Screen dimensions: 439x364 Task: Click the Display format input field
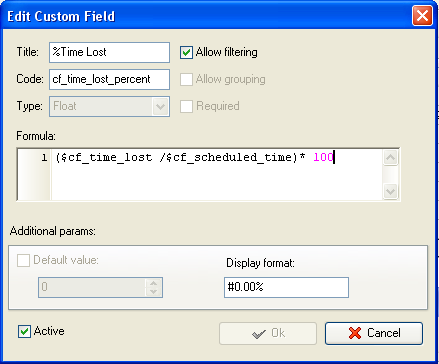(x=286, y=287)
